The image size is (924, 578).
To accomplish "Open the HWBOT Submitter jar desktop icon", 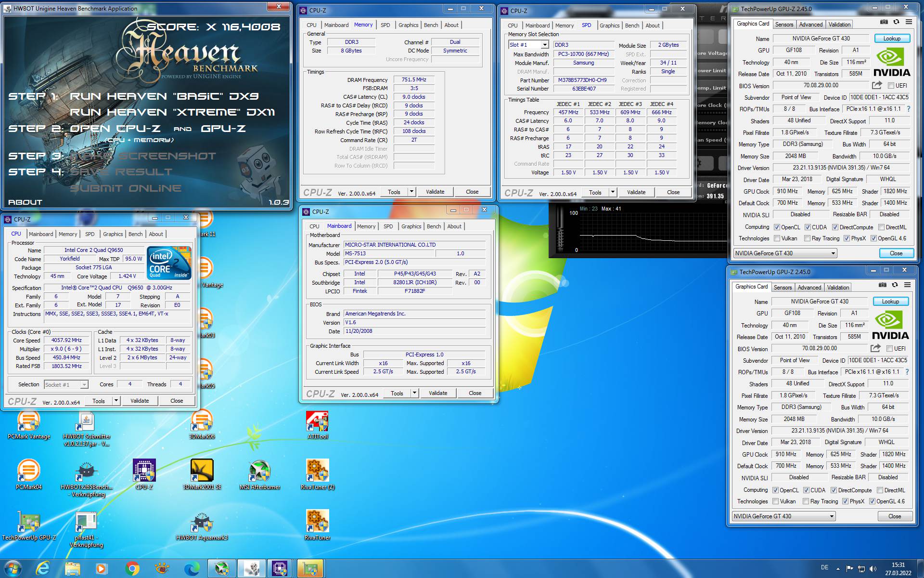I will (87, 429).
